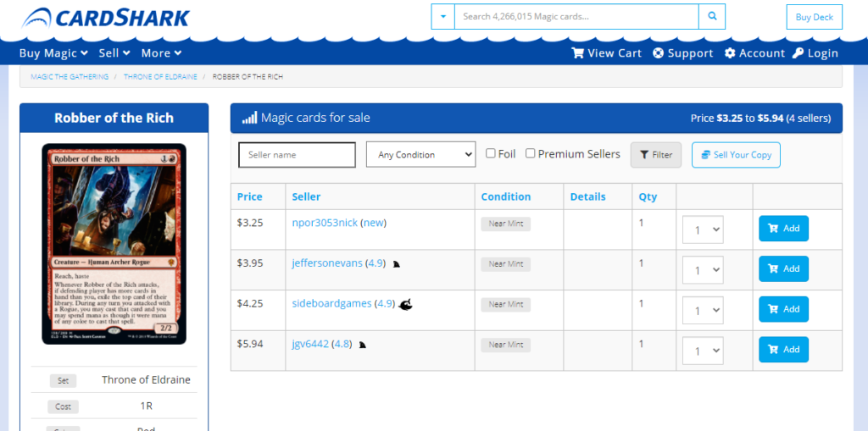
Task: Sort by Condition column header
Action: [x=506, y=196]
